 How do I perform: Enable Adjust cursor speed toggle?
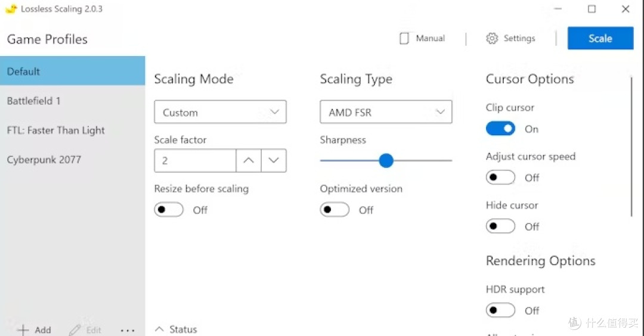point(500,177)
